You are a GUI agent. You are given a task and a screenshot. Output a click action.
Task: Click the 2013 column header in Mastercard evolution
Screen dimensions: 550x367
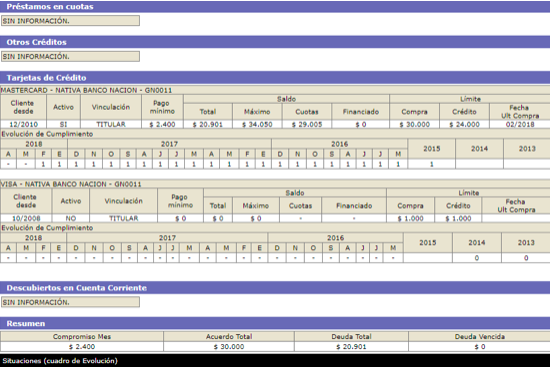(x=527, y=149)
